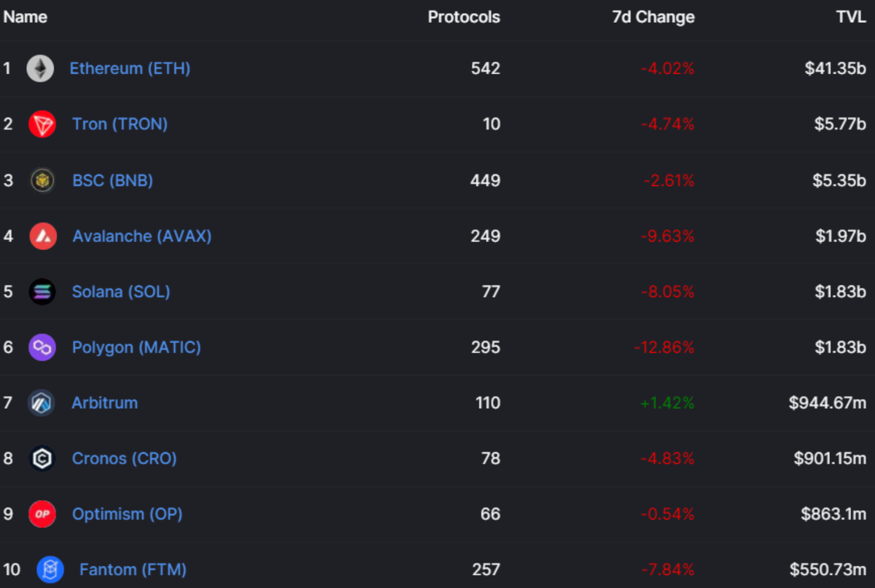Visit the Fantom (FTM) link
The width and height of the screenshot is (875, 588).
[133, 569]
